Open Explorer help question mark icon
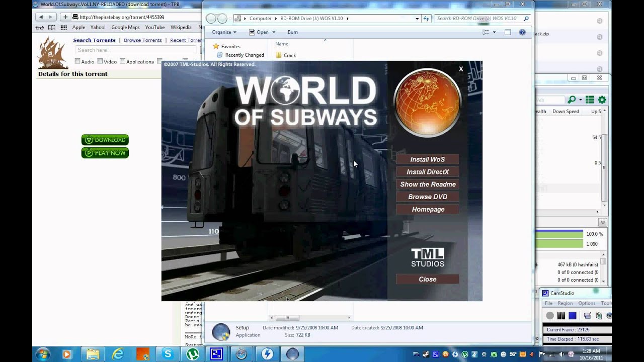 click(522, 32)
